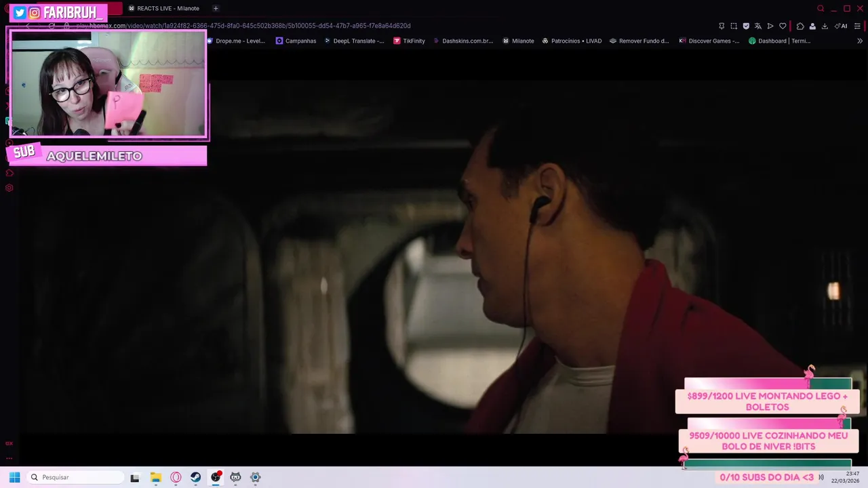
Task: Open the AI assistant button
Action: [841, 26]
